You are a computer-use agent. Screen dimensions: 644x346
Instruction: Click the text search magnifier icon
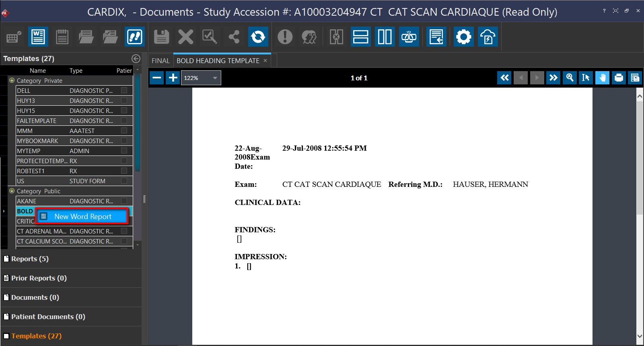tap(570, 78)
